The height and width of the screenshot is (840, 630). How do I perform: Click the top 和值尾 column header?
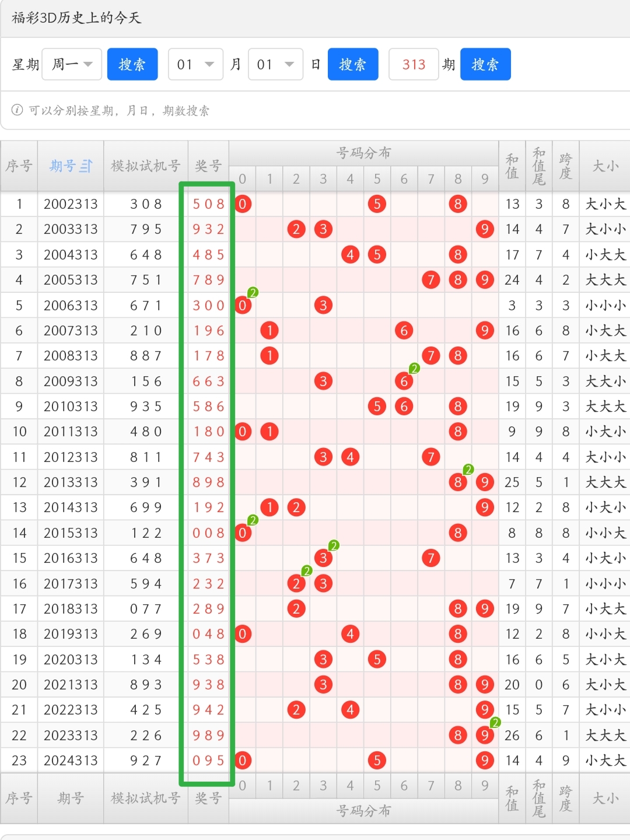[x=539, y=166]
